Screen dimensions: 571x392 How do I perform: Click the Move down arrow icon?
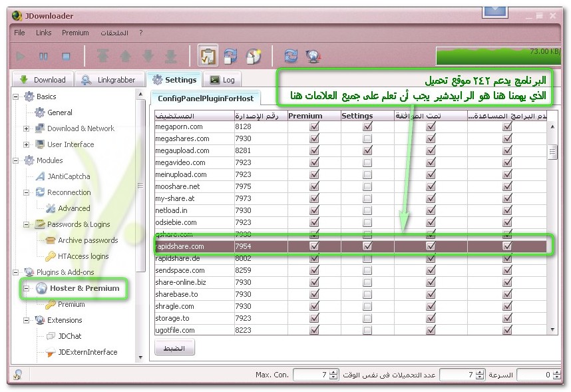pos(148,56)
